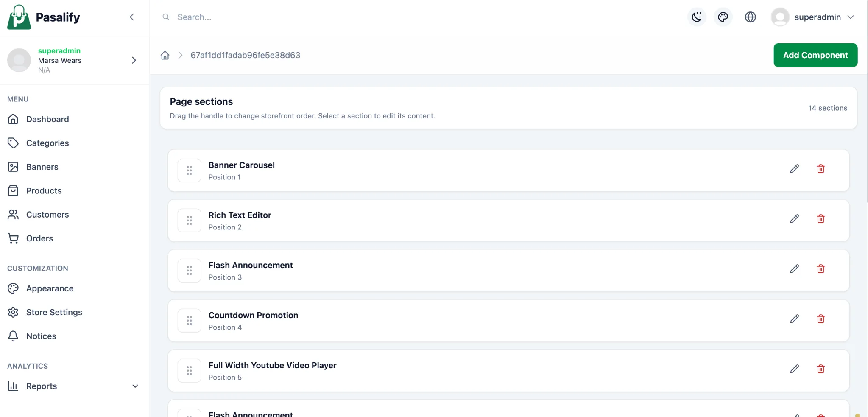Image resolution: width=868 pixels, height=417 pixels.
Task: Expand the Reports menu chevron
Action: tap(135, 386)
